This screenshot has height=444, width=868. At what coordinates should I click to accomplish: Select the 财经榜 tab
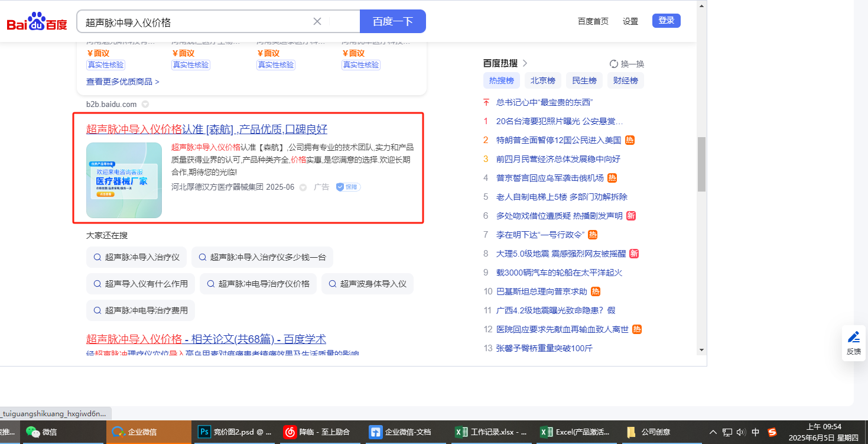pyautogui.click(x=625, y=80)
